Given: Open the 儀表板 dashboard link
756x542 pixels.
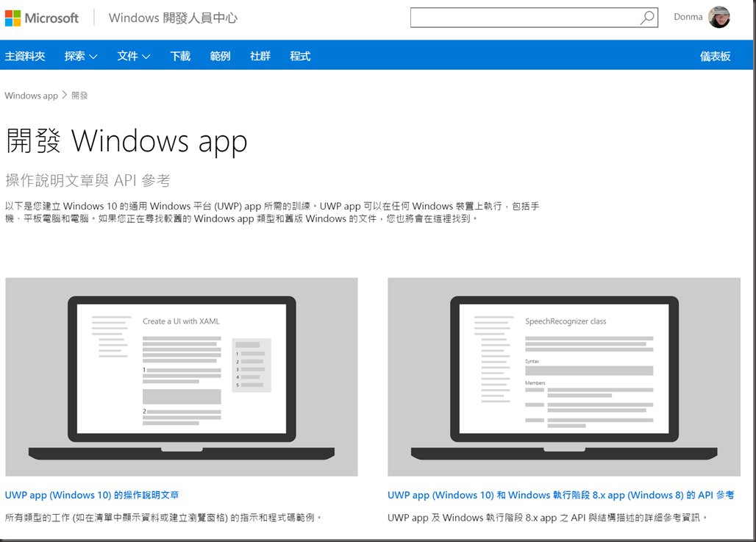Looking at the screenshot, I should pos(715,56).
